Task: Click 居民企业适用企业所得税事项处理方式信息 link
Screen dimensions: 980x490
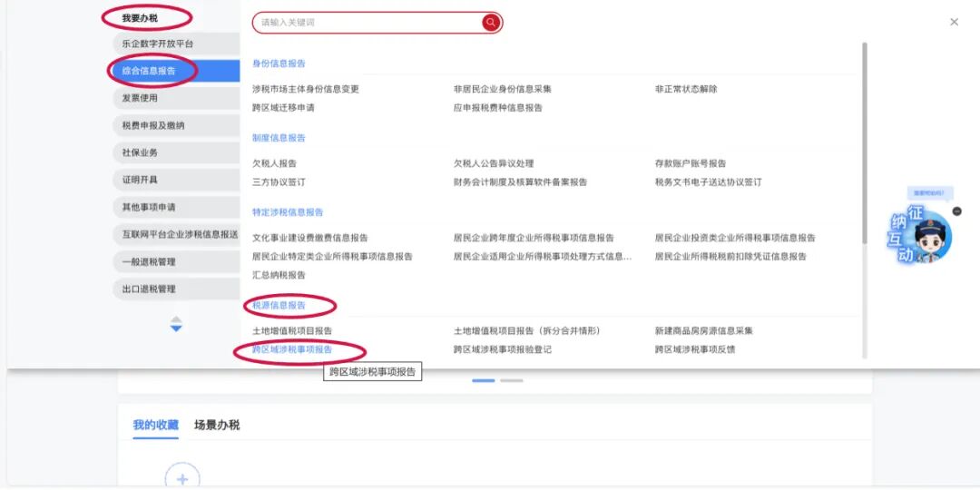Action: point(543,256)
